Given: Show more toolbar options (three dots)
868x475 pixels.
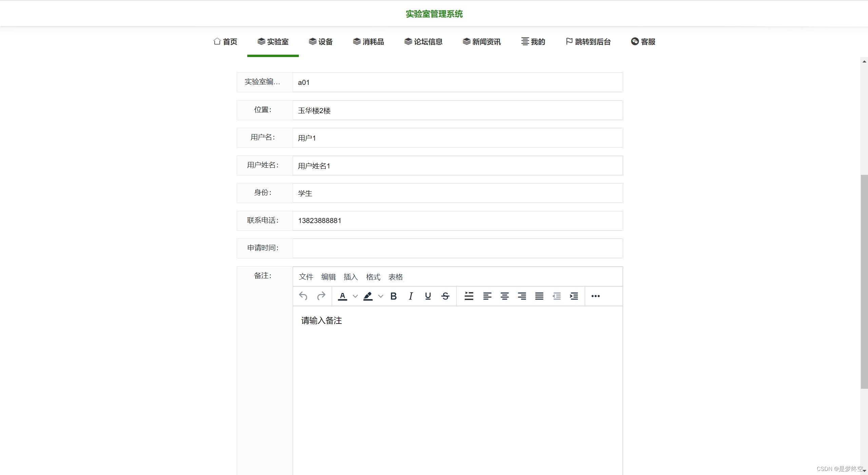Looking at the screenshot, I should 595,296.
